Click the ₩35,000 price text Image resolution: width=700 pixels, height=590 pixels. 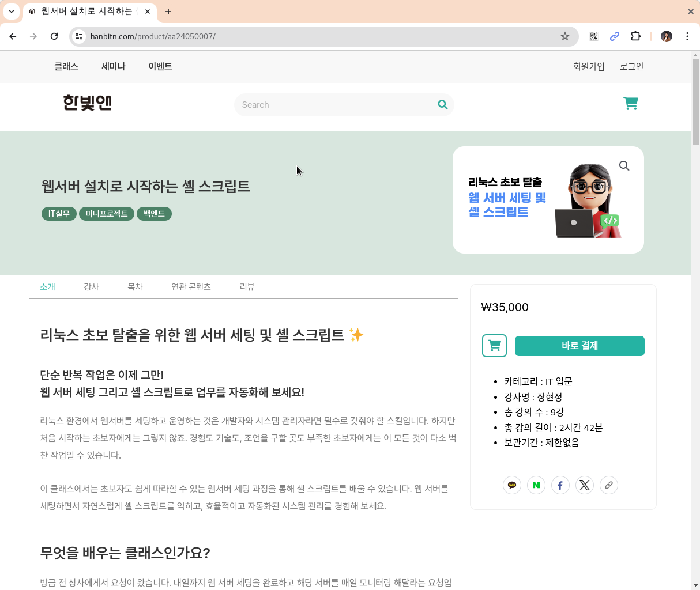pyautogui.click(x=505, y=307)
